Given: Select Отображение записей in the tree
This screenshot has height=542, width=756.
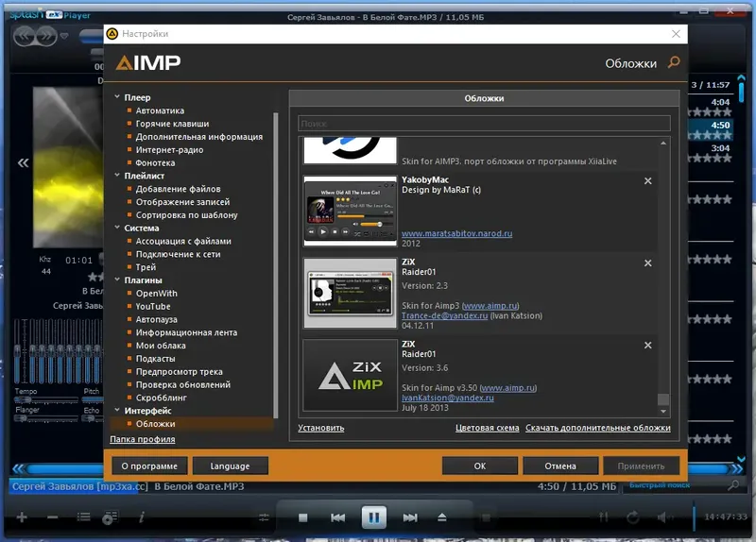Looking at the screenshot, I should (x=182, y=202).
